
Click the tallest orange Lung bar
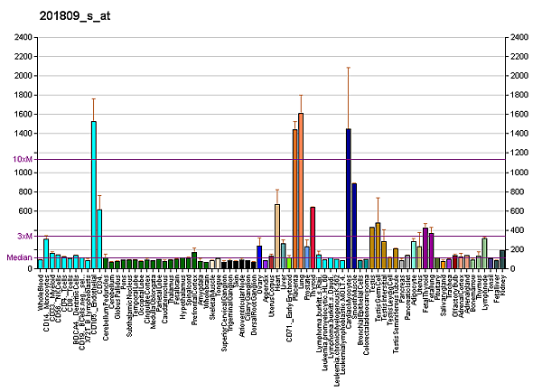(x=301, y=191)
